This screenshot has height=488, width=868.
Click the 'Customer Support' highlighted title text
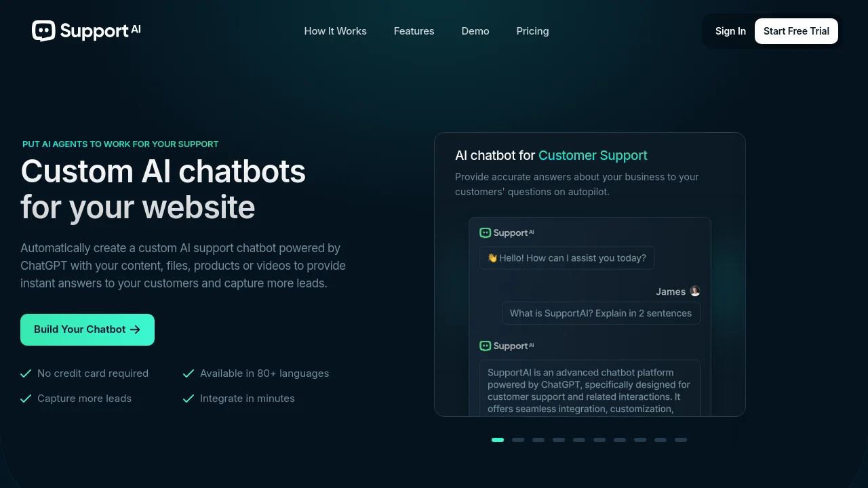(593, 156)
